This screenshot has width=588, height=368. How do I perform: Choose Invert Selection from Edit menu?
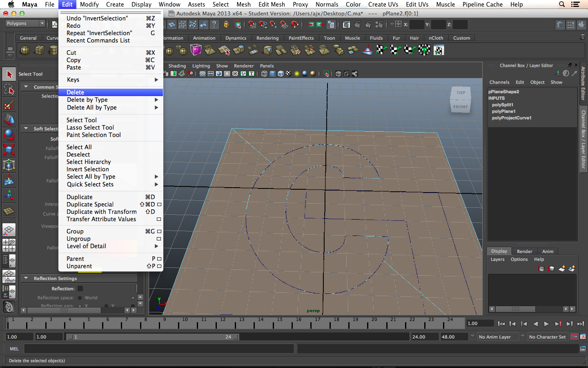(x=88, y=169)
